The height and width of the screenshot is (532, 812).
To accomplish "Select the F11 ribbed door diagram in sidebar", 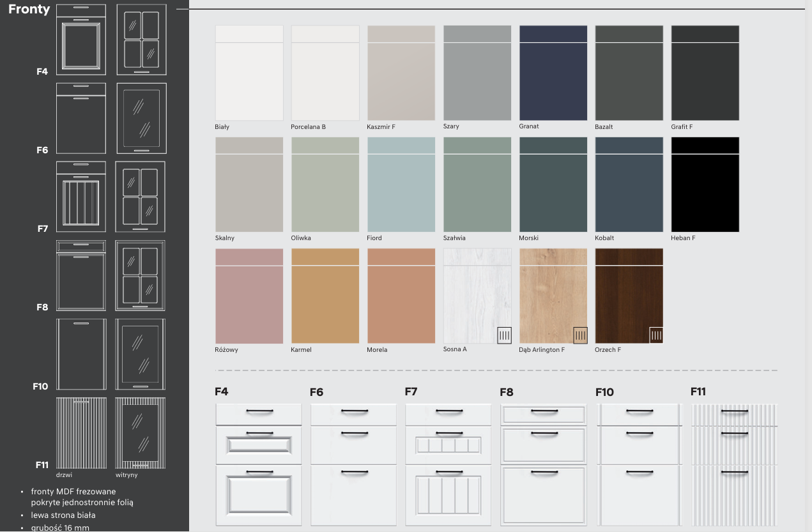I will tap(81, 433).
